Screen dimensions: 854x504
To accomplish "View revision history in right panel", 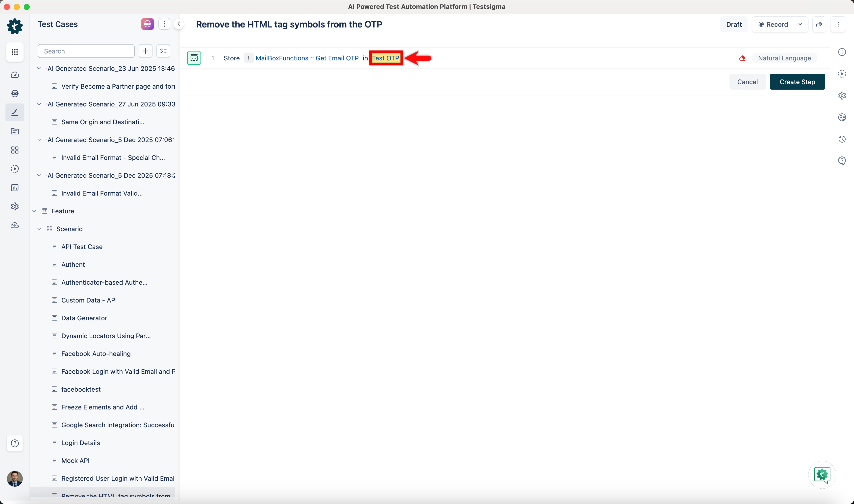I will [842, 139].
